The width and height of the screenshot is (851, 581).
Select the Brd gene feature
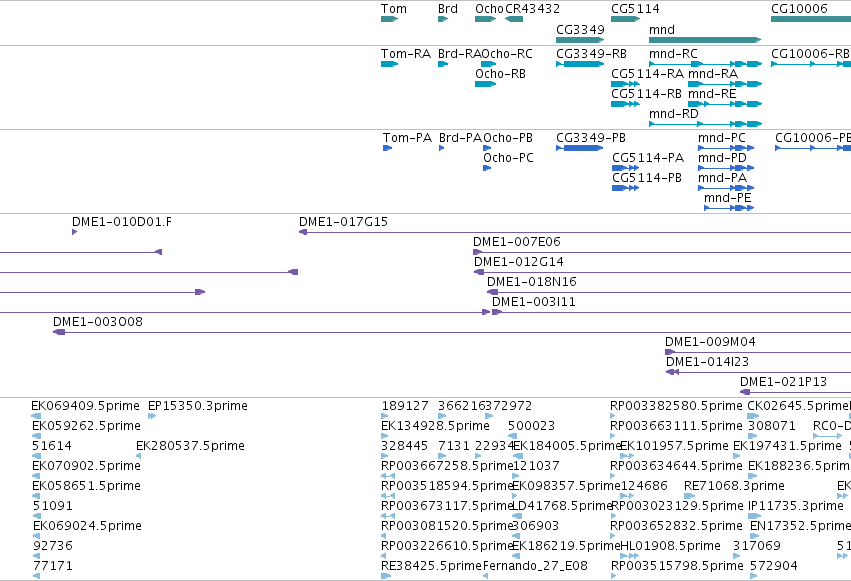443,19
